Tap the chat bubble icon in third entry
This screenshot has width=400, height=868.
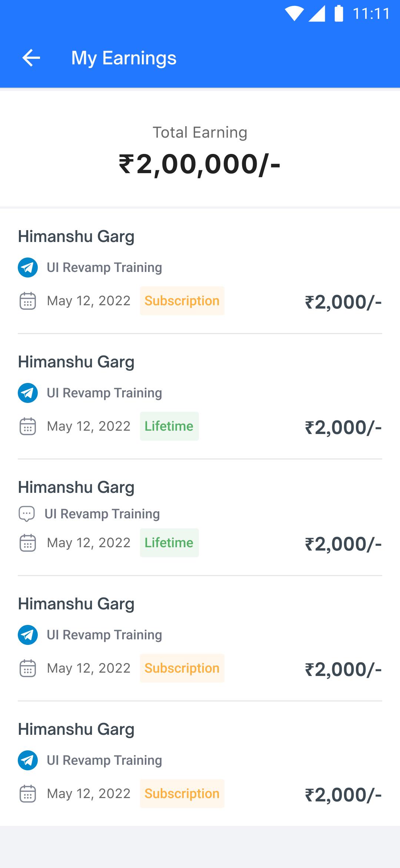[x=27, y=514]
